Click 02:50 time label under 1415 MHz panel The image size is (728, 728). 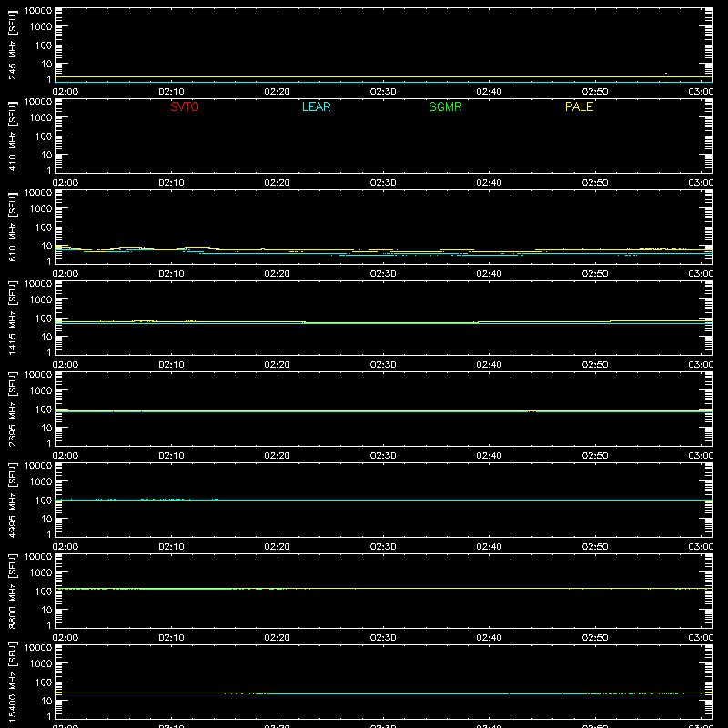click(x=595, y=365)
